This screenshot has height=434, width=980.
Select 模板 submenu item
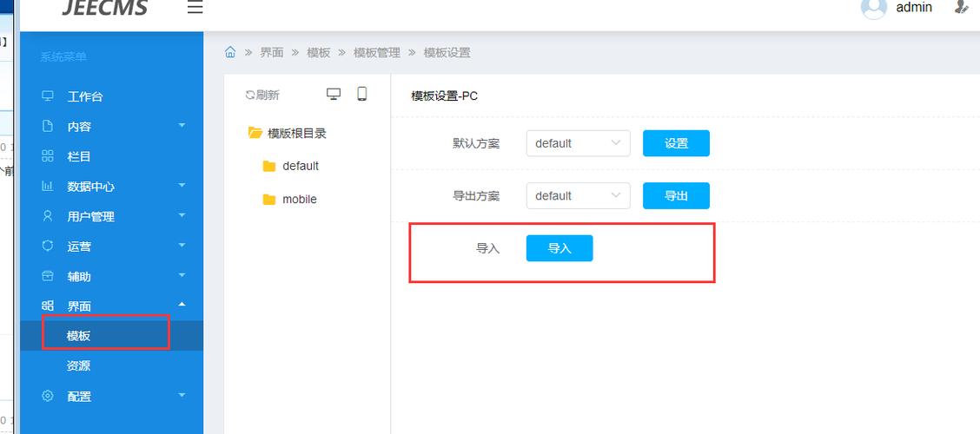112,336
